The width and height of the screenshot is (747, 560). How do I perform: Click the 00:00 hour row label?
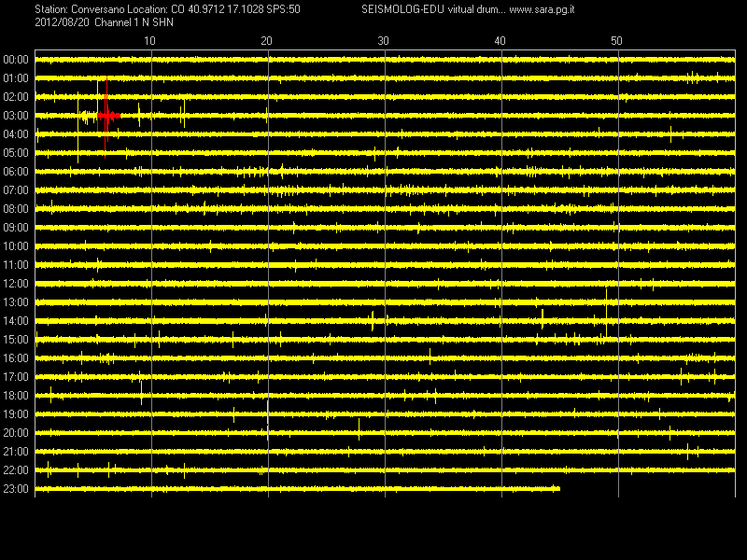16,60
